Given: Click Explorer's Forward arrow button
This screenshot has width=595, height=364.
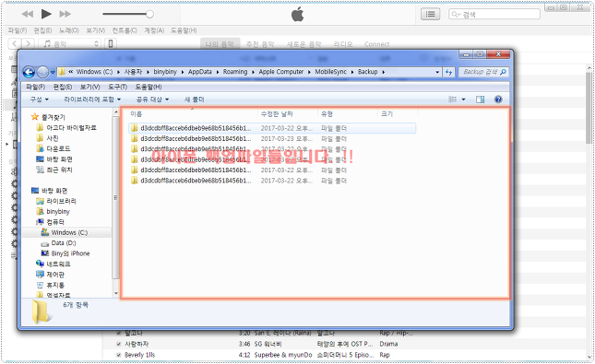Looking at the screenshot, I should [x=42, y=72].
